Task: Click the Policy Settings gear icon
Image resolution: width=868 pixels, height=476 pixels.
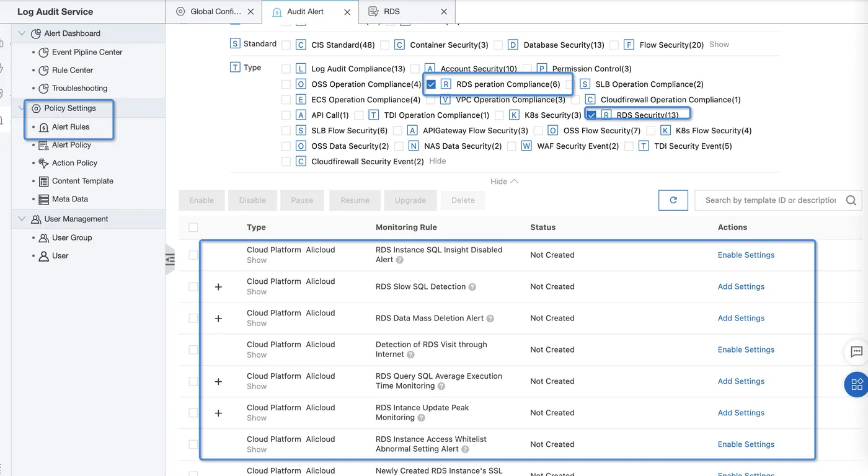Action: (x=36, y=108)
